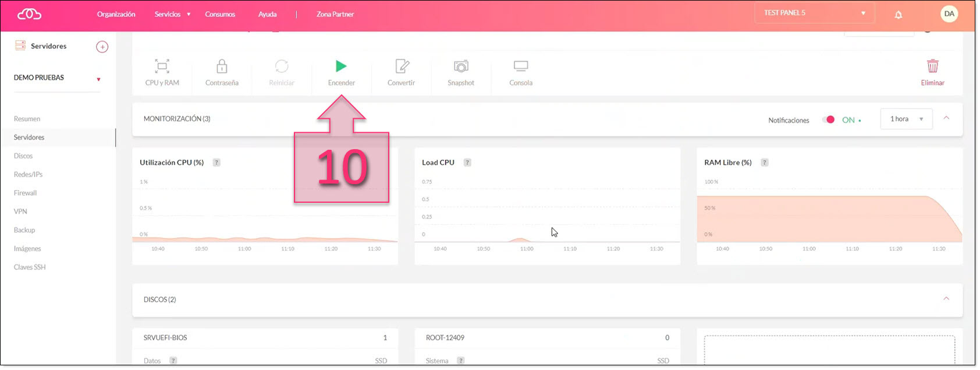This screenshot has width=980, height=370.
Task: Add a server with the plus icon
Action: click(x=102, y=47)
